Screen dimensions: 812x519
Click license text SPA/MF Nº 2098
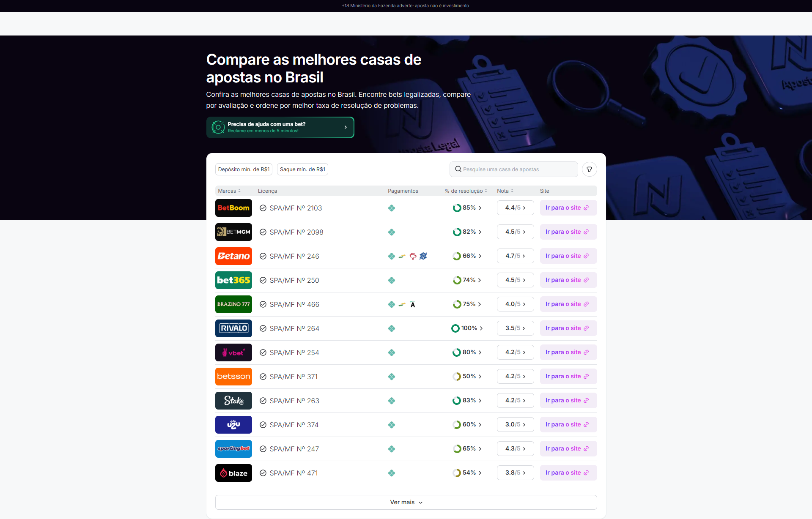click(296, 232)
